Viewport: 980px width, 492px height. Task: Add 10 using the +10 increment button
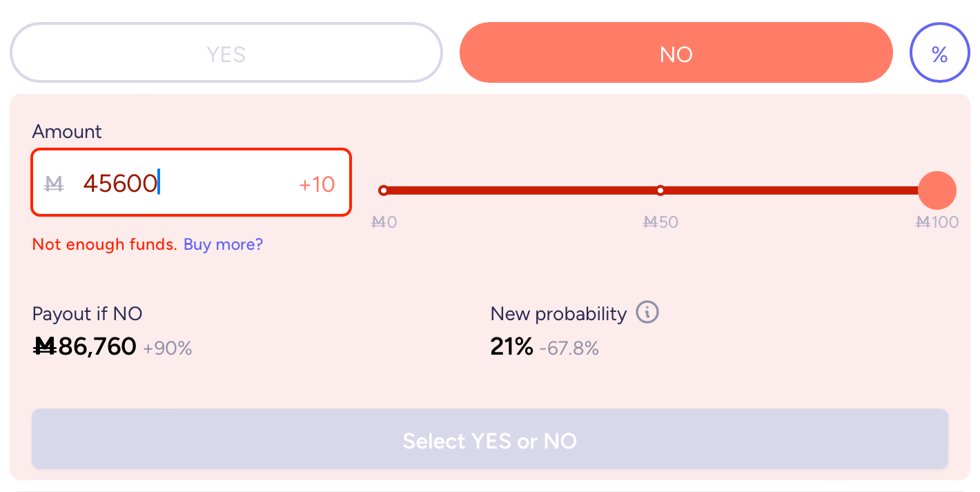[317, 184]
